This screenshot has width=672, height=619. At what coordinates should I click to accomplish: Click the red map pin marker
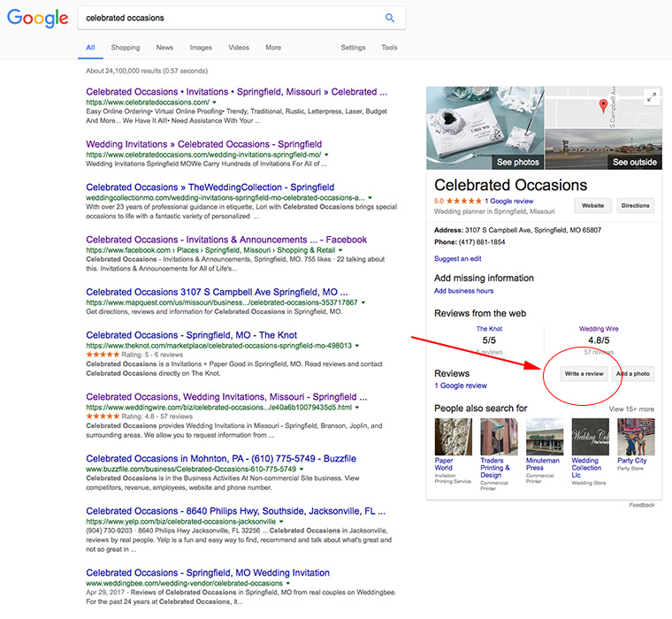[x=603, y=105]
